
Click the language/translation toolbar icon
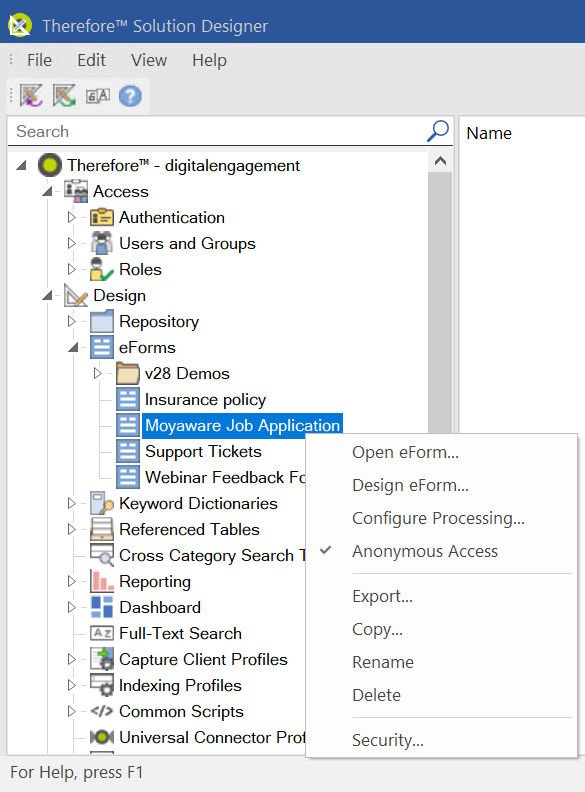tap(98, 95)
